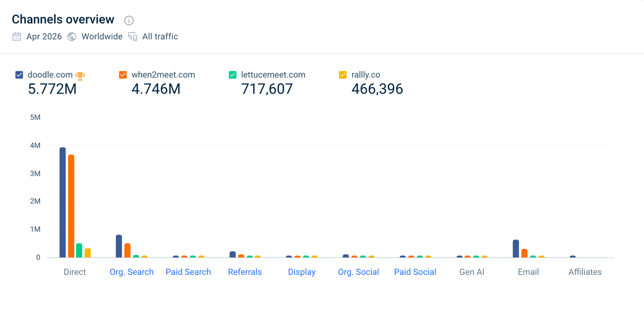Screen dimensions: 644x323
Task: Click the yellow rallly.co Direct bar
Action: [88, 253]
